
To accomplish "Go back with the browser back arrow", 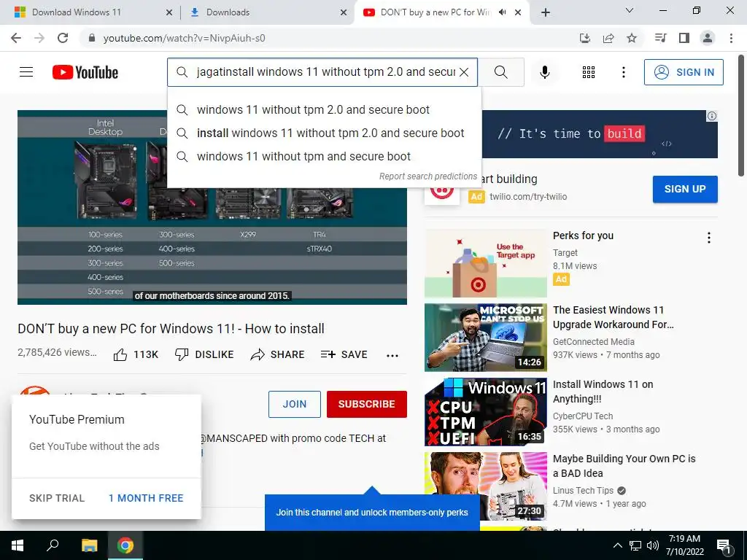I will click(x=16, y=38).
